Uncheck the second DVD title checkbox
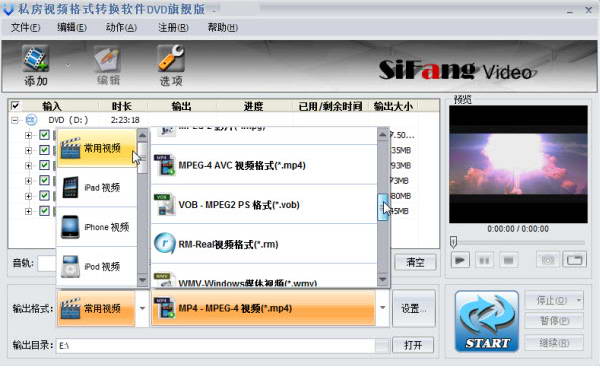This screenshot has height=369, width=600. (x=44, y=150)
